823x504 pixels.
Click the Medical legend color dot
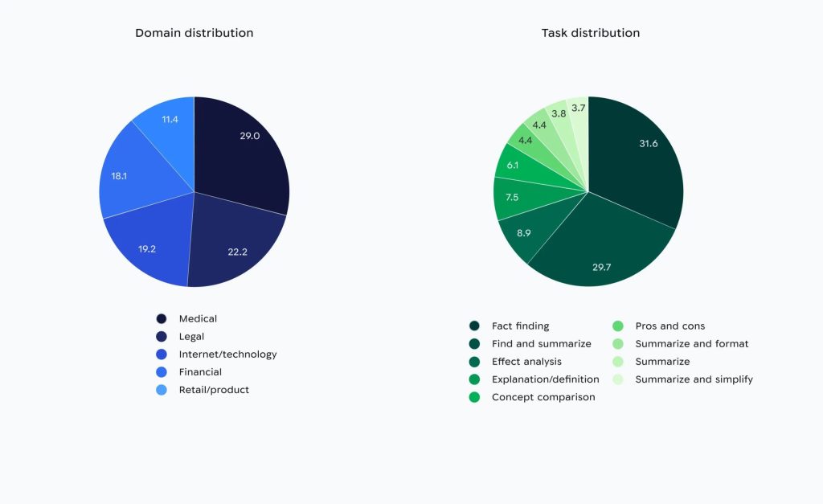point(162,319)
